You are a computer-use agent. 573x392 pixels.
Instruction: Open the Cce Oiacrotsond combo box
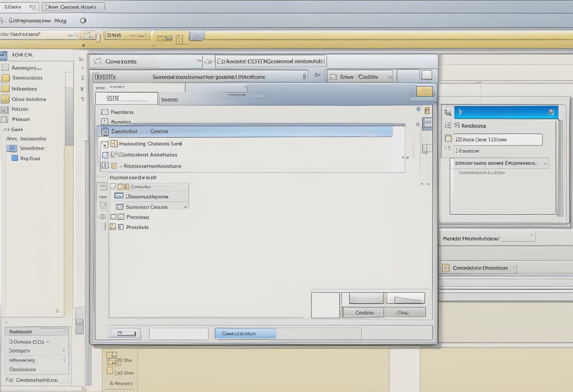(39, 34)
